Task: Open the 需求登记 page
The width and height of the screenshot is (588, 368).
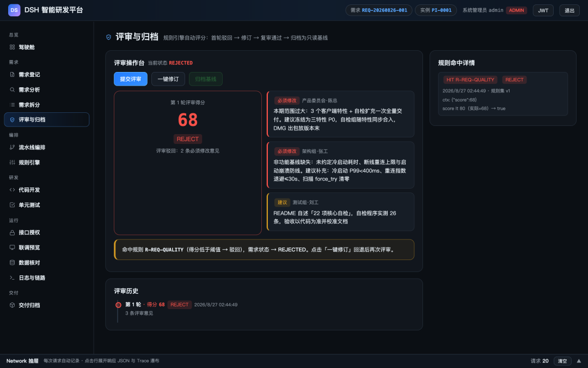Action: [x=46, y=75]
